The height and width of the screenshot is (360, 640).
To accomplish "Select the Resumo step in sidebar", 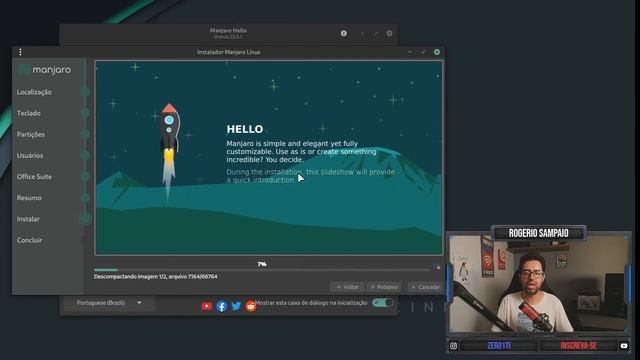I will click(x=29, y=198).
